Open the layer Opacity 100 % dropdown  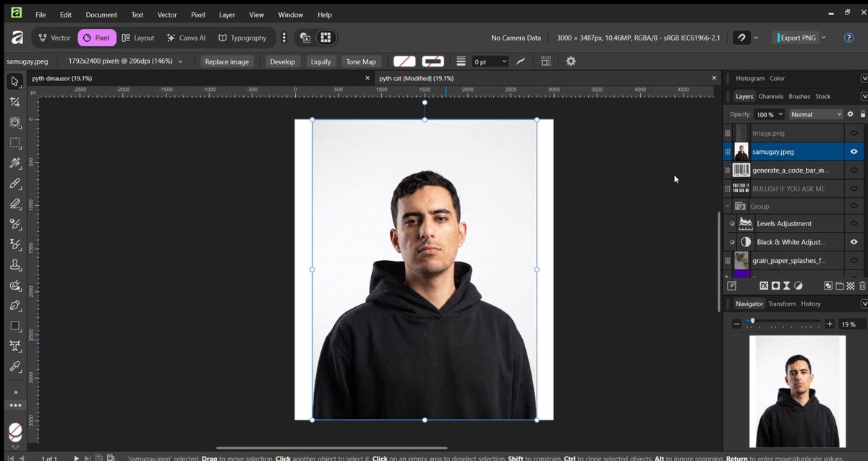pos(768,114)
